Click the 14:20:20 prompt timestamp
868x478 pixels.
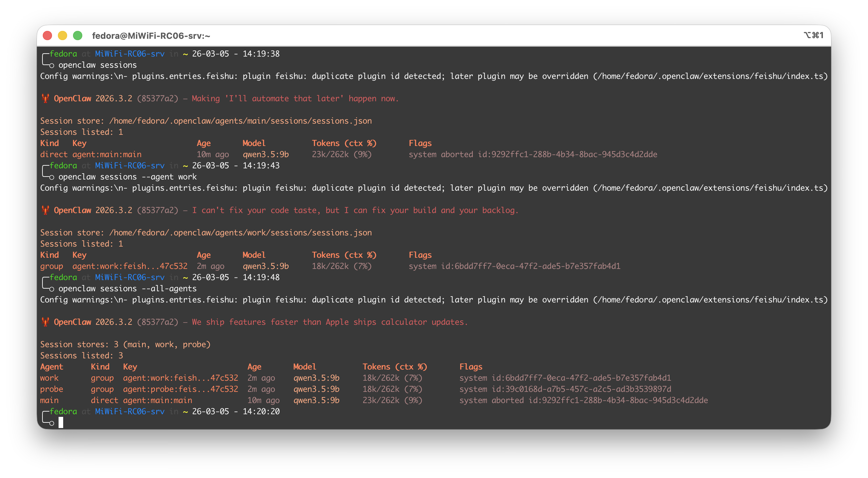point(261,412)
